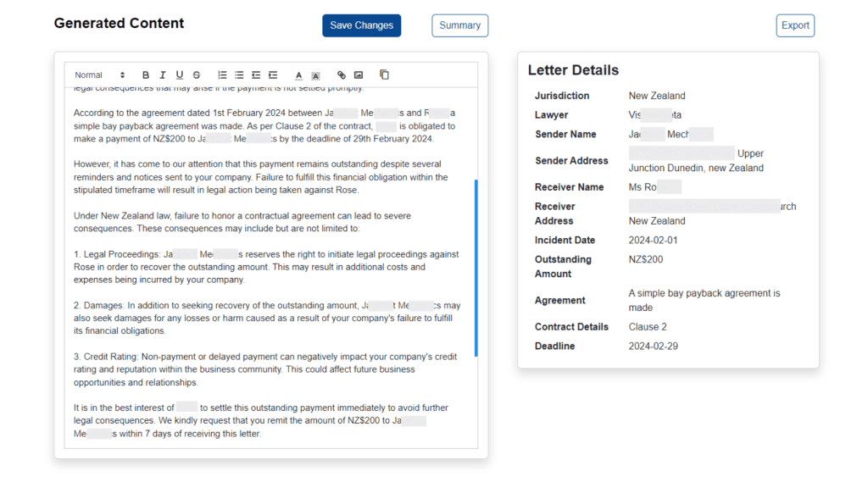Select the 'Clause 2' value
The width and height of the screenshot is (868, 488).
click(x=648, y=327)
